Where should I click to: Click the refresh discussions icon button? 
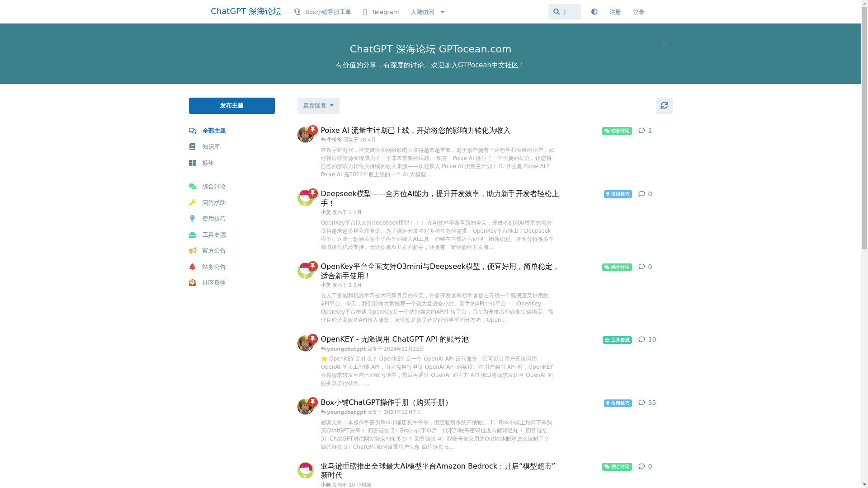coord(664,106)
